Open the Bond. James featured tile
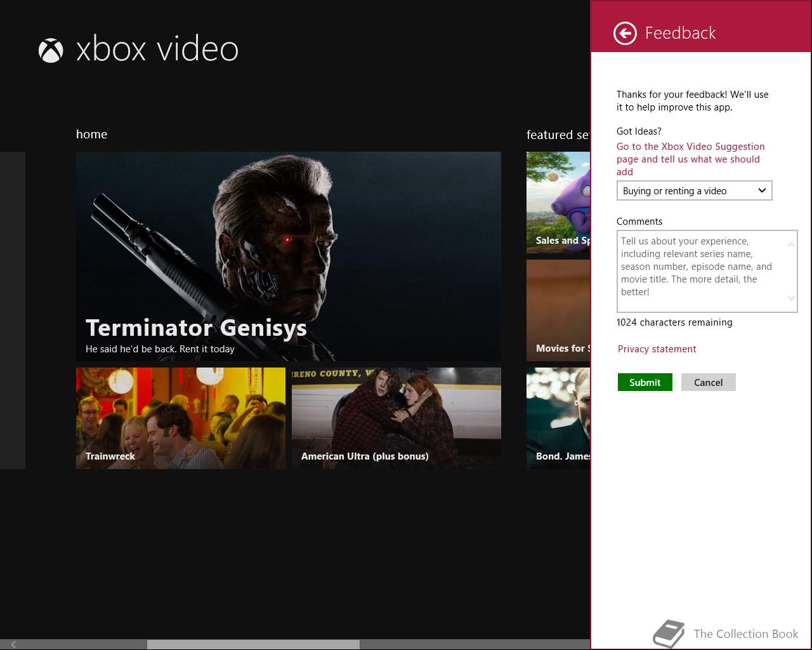This screenshot has width=812, height=650. coord(558,418)
